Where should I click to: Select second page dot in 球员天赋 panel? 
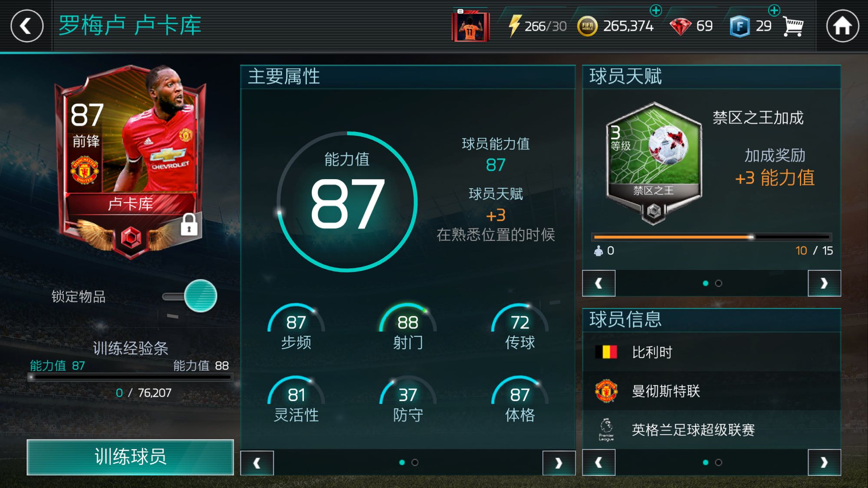(x=719, y=283)
